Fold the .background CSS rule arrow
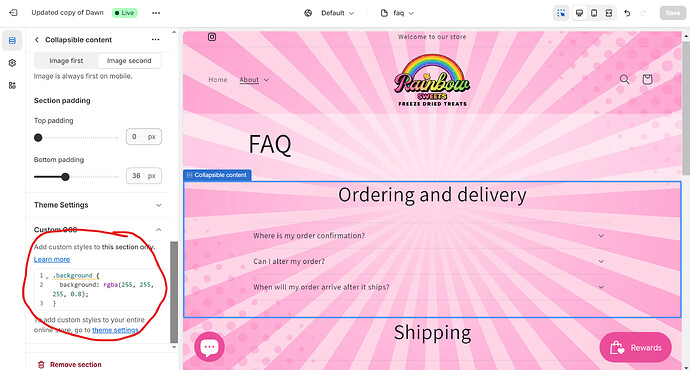 tap(48, 278)
